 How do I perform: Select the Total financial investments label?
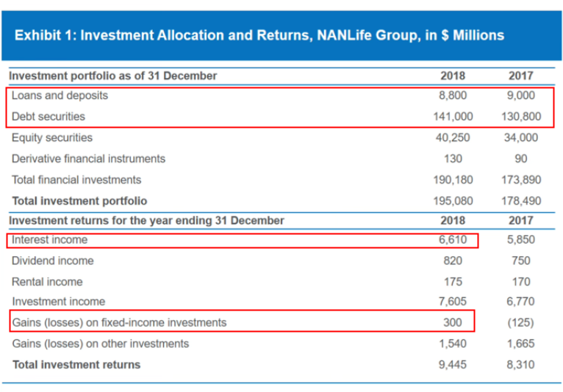point(76,179)
